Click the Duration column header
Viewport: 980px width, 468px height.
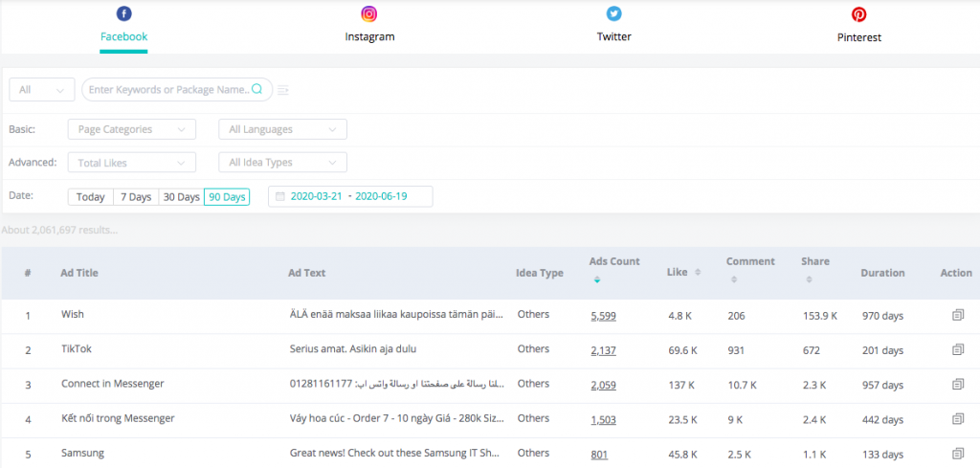(882, 273)
